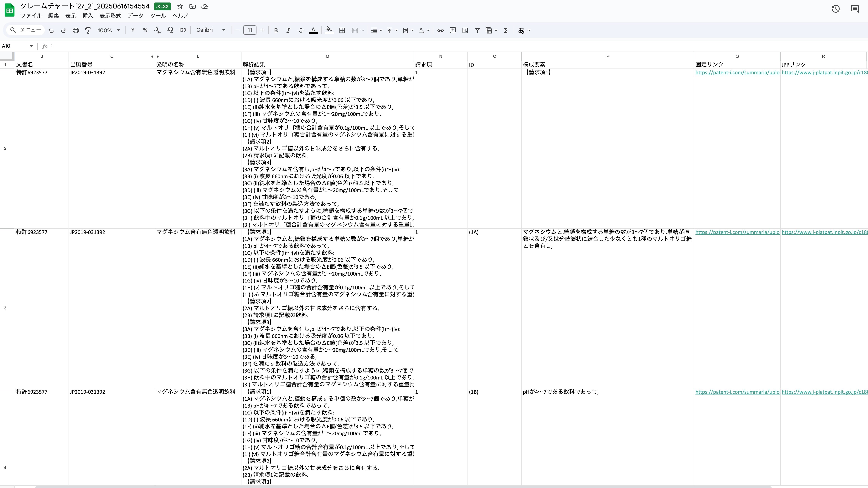Decrease decimal places

pos(157,30)
